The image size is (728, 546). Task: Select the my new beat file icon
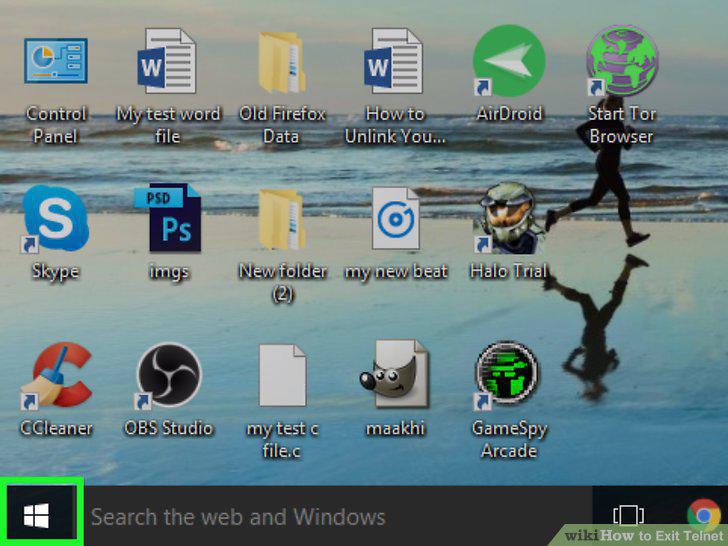click(396, 218)
